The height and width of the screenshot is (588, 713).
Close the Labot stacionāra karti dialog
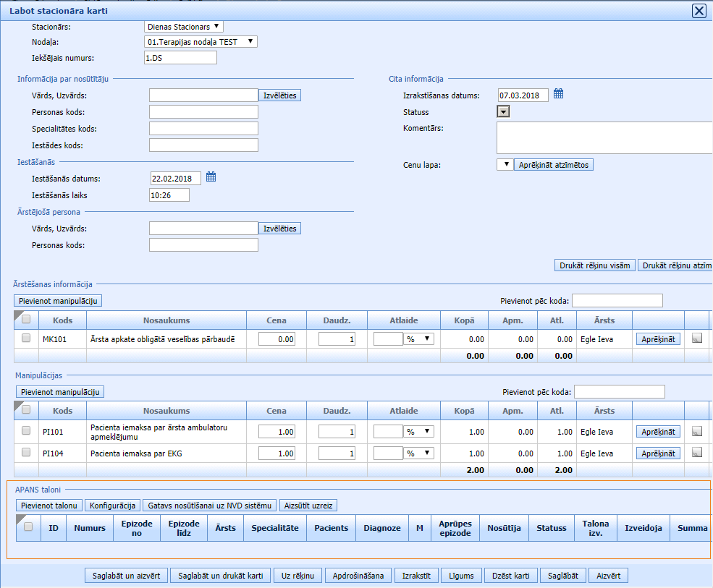tap(699, 11)
